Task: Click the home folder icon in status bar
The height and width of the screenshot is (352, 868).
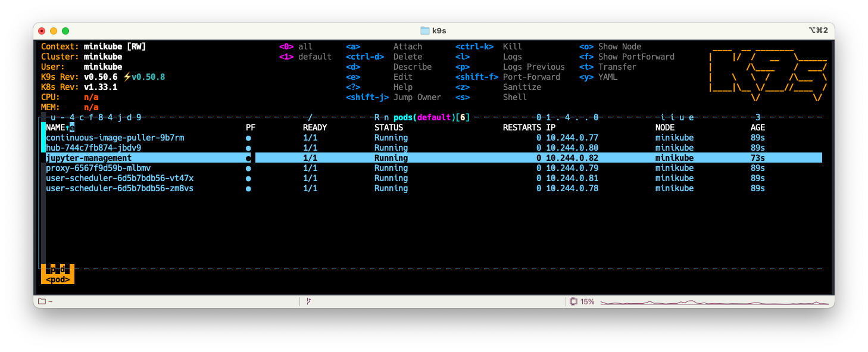Action: pos(42,301)
